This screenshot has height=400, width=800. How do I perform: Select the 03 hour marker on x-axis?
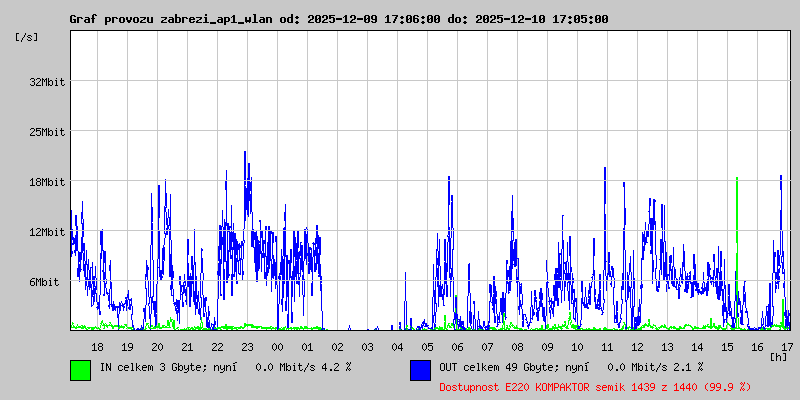367,347
